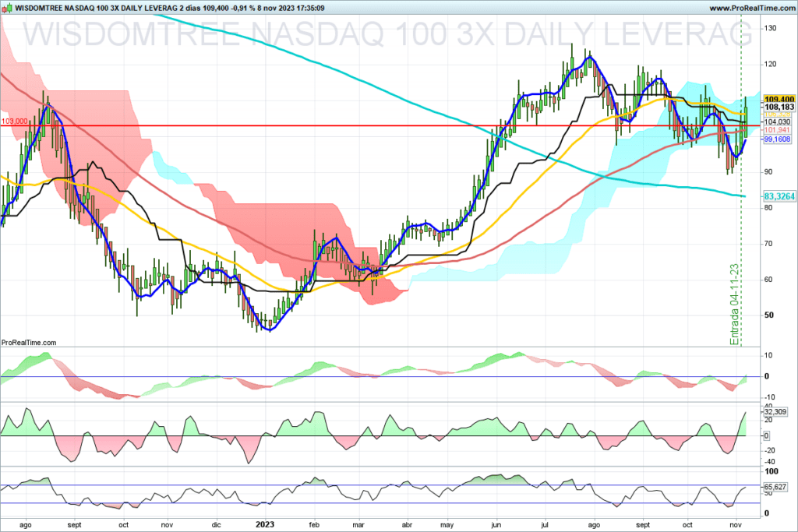Click the "2023" year label on time axis

tap(265, 524)
